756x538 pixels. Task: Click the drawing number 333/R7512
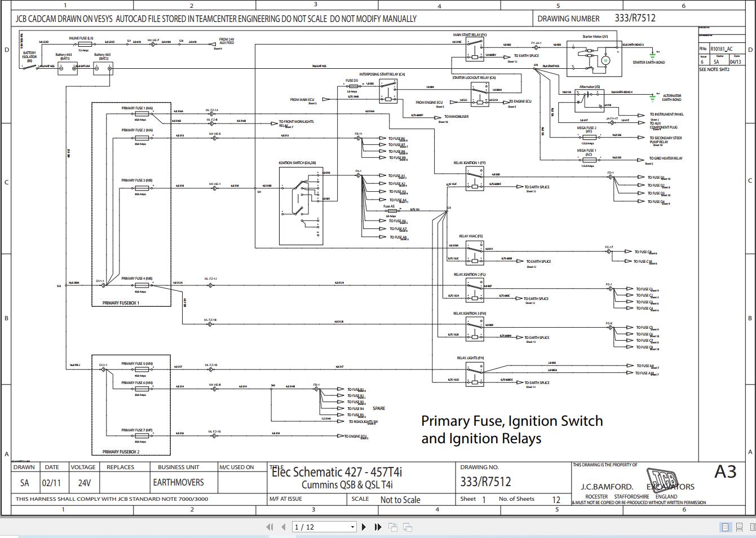pos(485,482)
